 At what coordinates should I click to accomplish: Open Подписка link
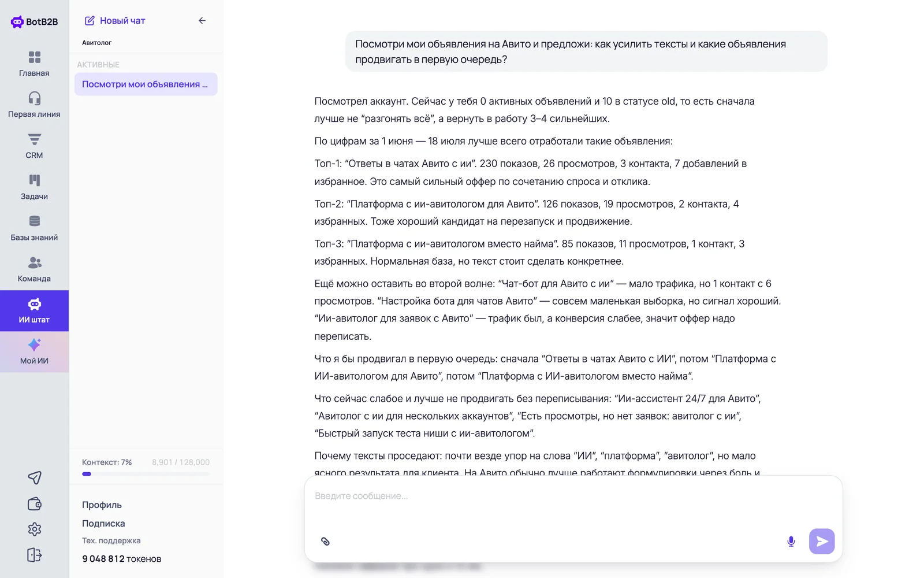pos(103,523)
